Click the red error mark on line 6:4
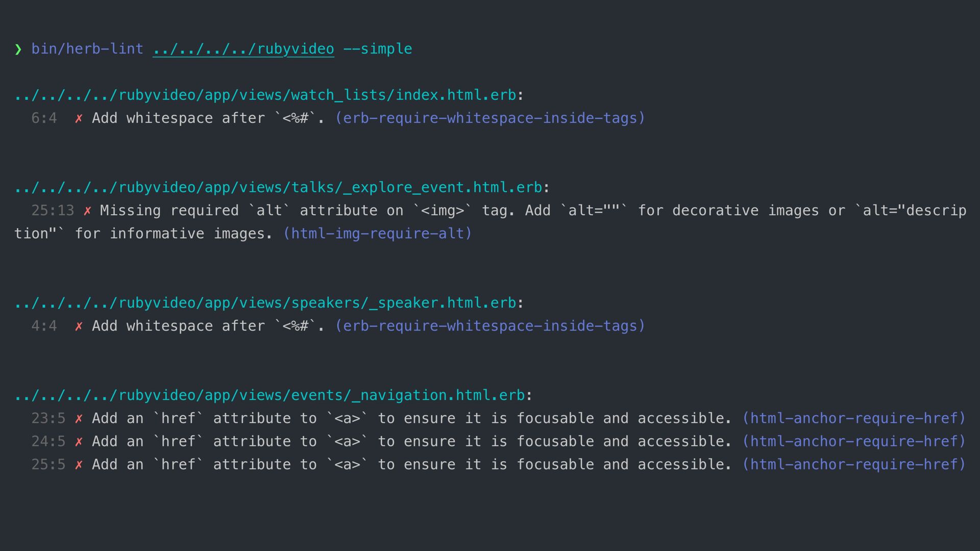 click(79, 119)
